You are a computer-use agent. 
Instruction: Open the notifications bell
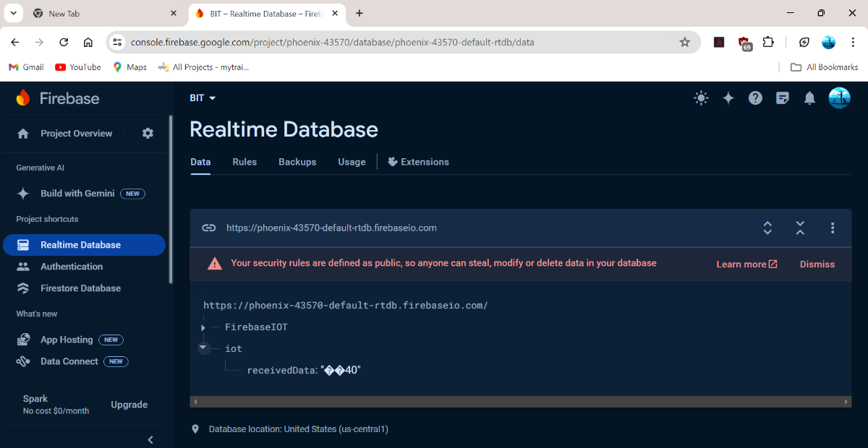coord(810,98)
